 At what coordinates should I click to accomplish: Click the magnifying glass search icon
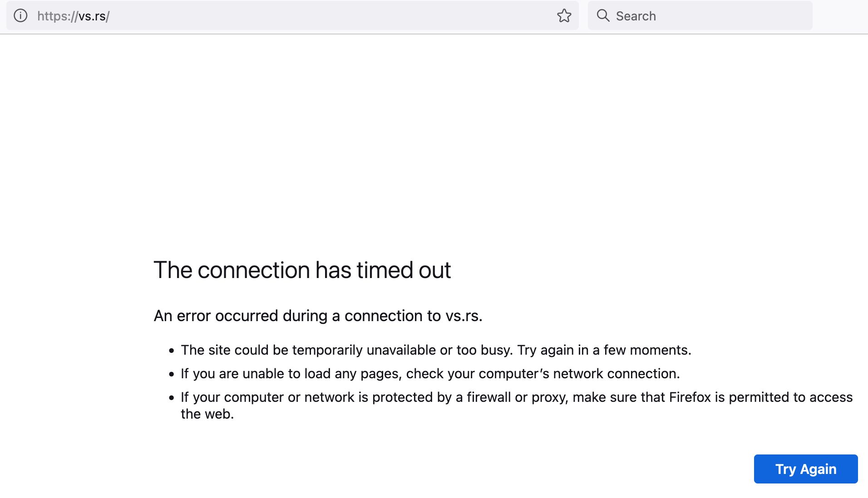[x=603, y=16]
